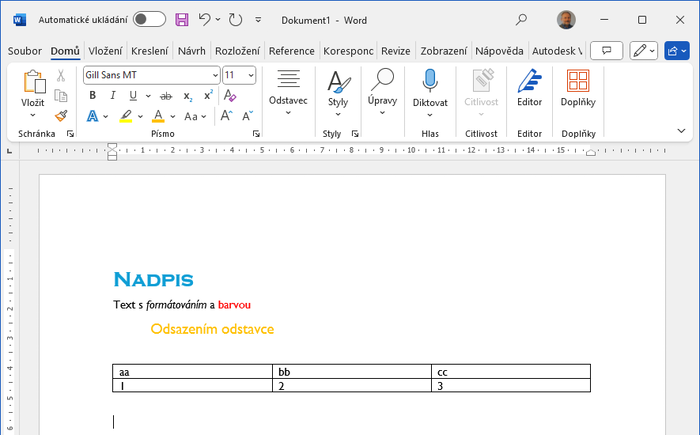The width and height of the screenshot is (700, 435).
Task: Click the table cell containing bb
Action: (x=352, y=372)
